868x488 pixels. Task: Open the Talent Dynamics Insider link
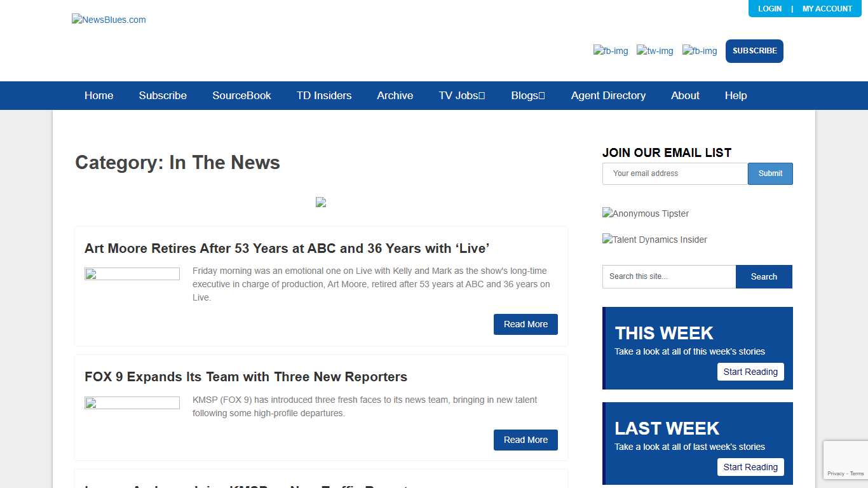[654, 240]
